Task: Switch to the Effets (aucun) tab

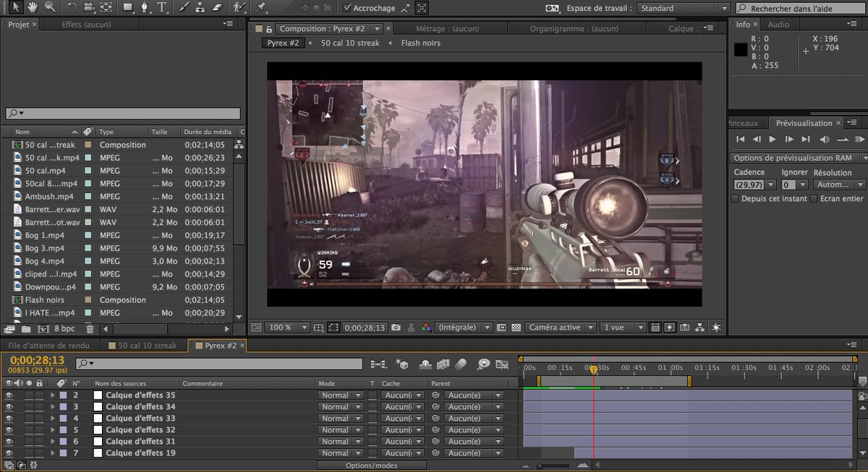Action: click(86, 24)
